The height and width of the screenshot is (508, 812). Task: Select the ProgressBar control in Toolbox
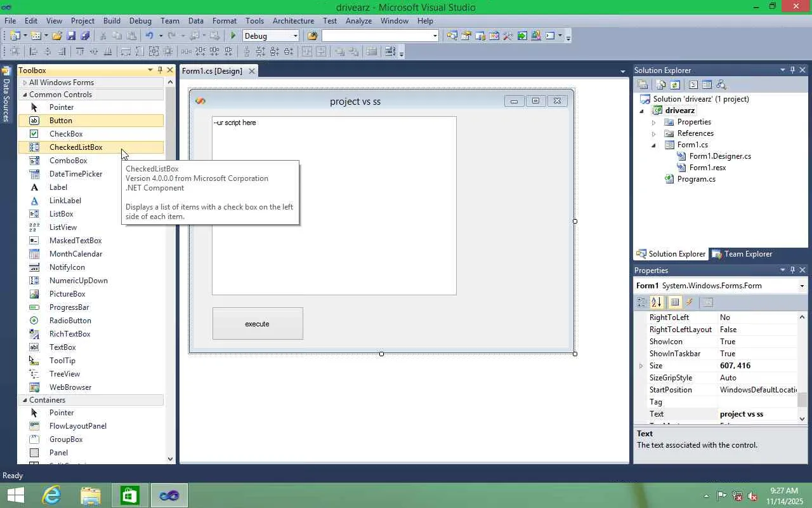pyautogui.click(x=91, y=307)
